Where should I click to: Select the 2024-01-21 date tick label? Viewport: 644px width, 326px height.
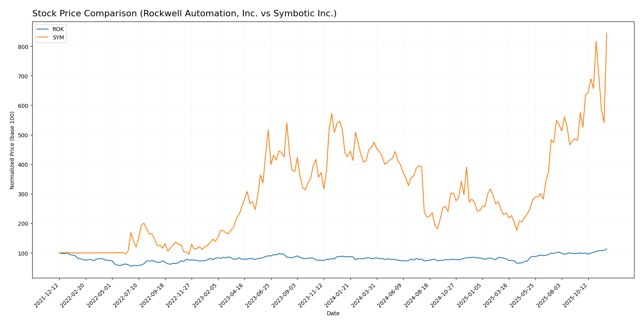coord(338,295)
